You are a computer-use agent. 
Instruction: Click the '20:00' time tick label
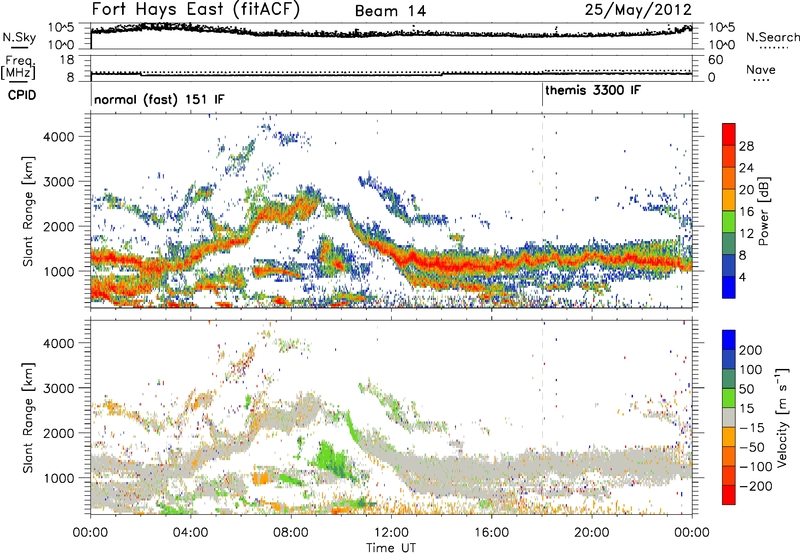(x=591, y=533)
